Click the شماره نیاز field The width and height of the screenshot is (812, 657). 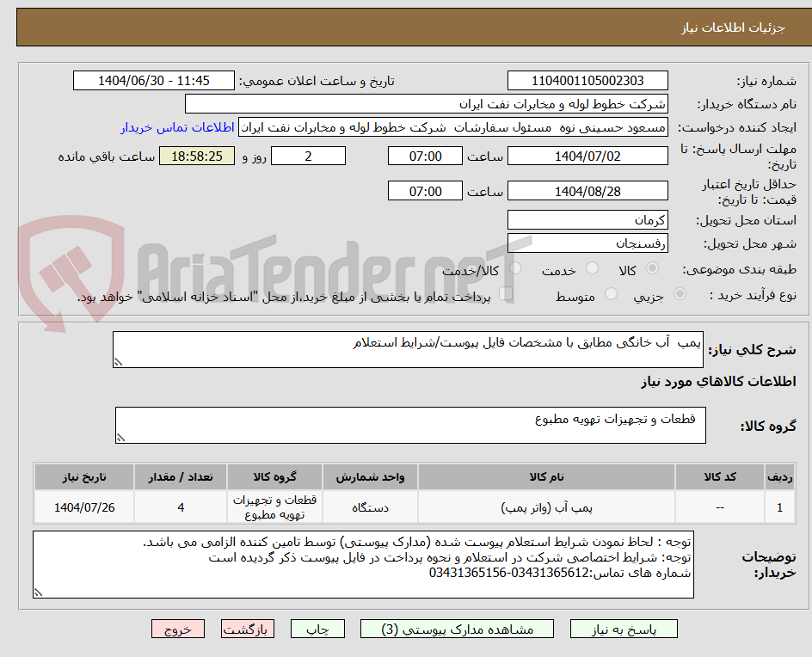tap(587, 80)
